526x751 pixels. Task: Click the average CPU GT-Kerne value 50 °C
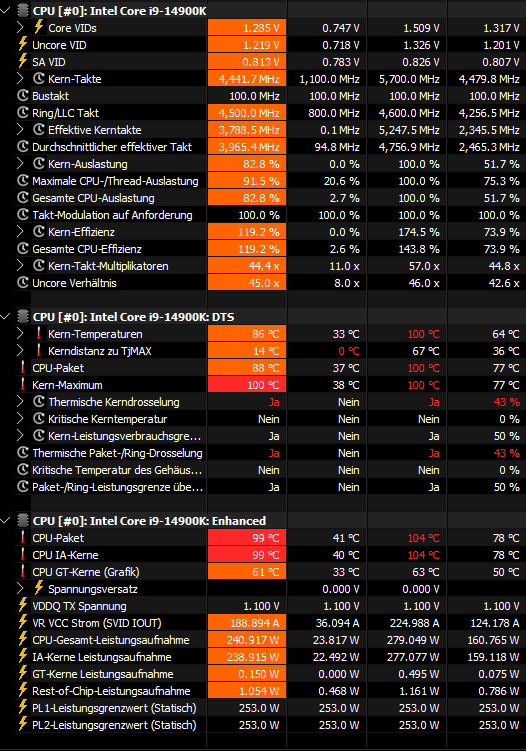(506, 572)
